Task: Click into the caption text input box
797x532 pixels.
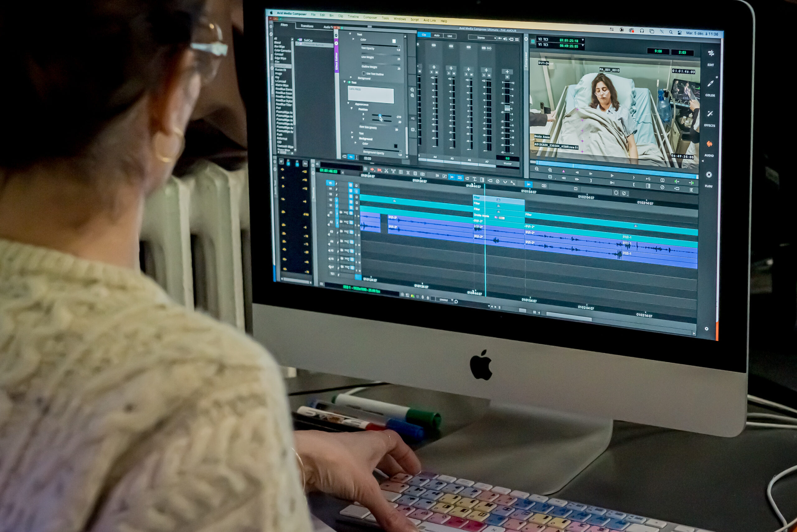Action: (x=371, y=95)
